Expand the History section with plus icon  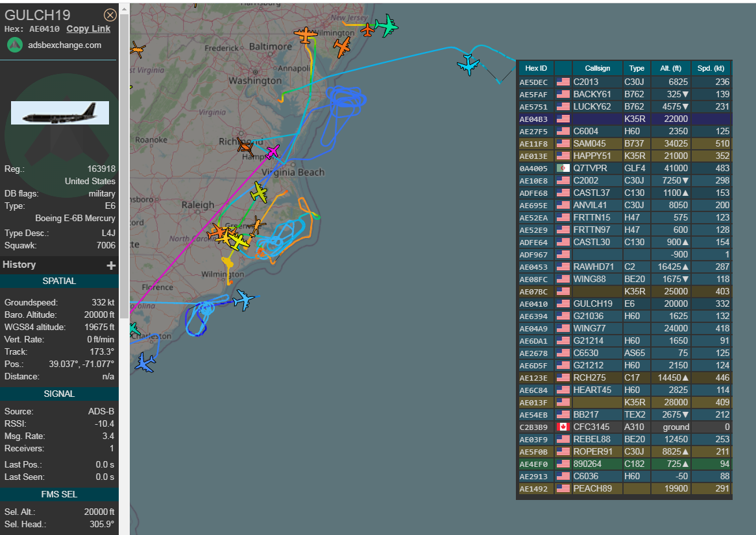[x=112, y=265]
